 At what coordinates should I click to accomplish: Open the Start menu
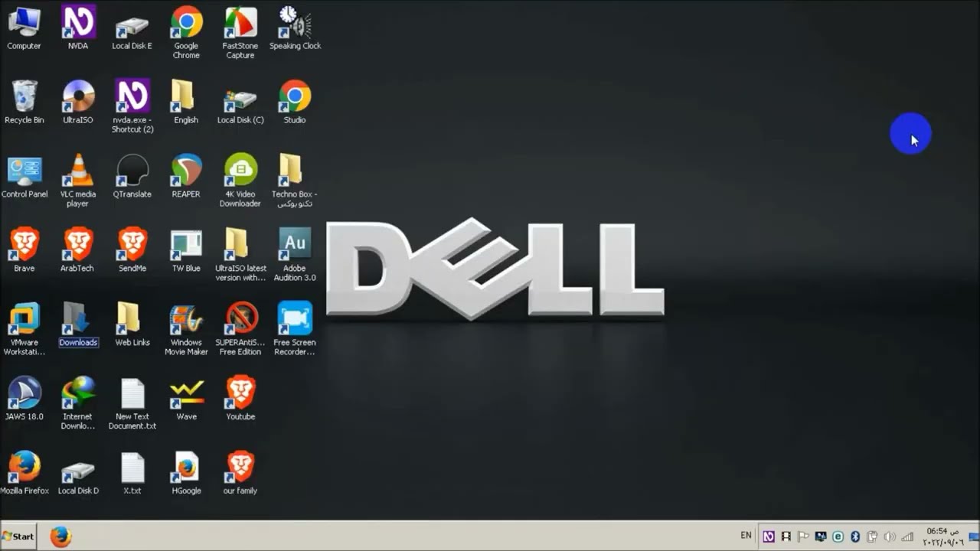[x=18, y=536]
